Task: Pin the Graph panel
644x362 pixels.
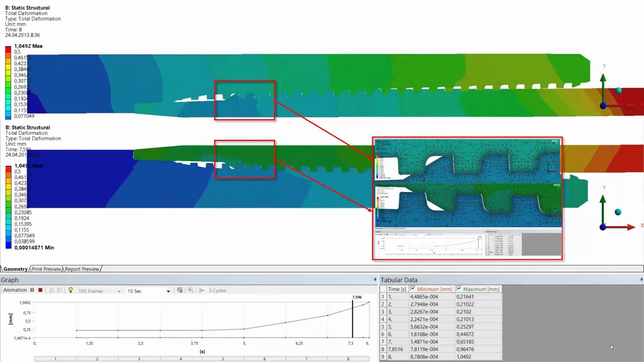Action: point(375,280)
